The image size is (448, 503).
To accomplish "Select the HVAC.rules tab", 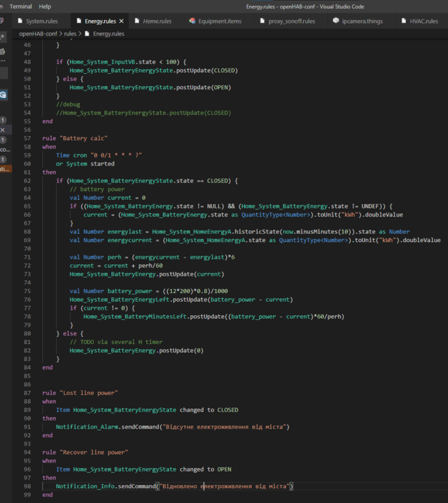I will point(423,21).
